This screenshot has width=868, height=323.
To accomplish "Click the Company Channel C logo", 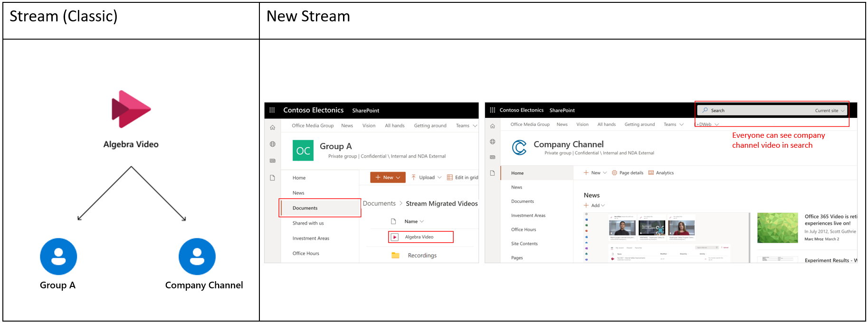I will click(x=519, y=148).
